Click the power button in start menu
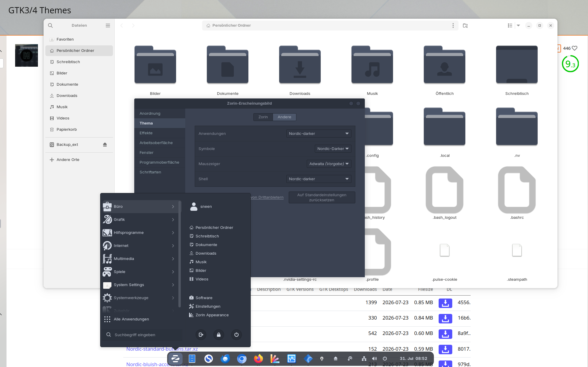Screen dimensions: 588x367 coord(237,335)
